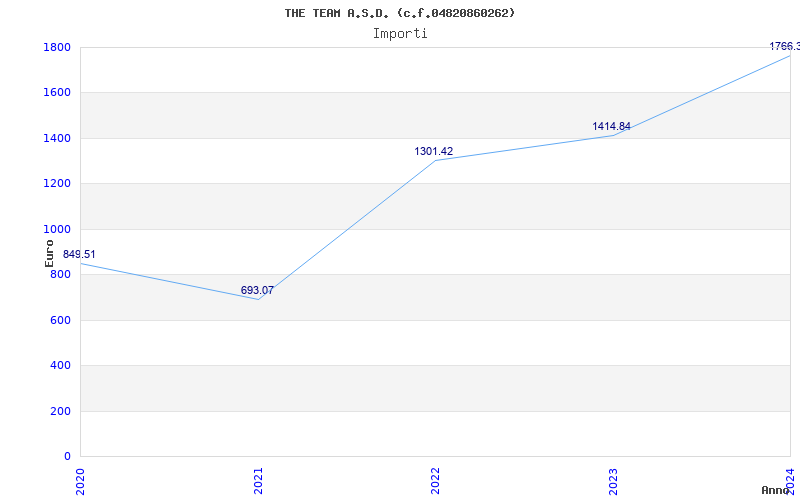Select the 2023 x-axis tick label

pyautogui.click(x=614, y=479)
